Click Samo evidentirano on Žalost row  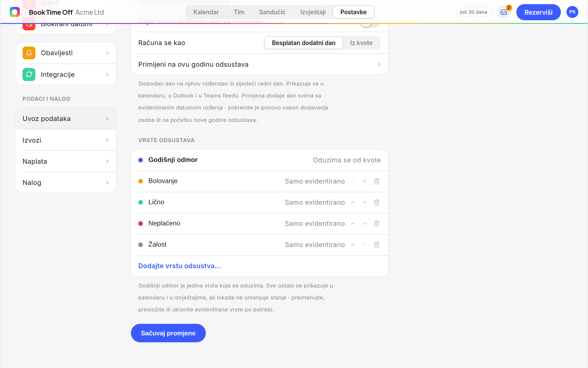(315, 245)
